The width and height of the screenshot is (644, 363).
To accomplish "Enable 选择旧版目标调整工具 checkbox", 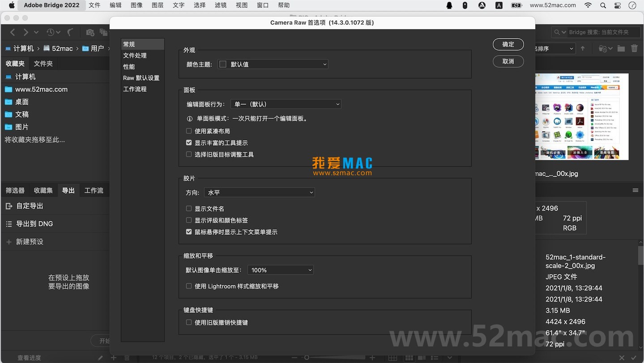I will 189,154.
